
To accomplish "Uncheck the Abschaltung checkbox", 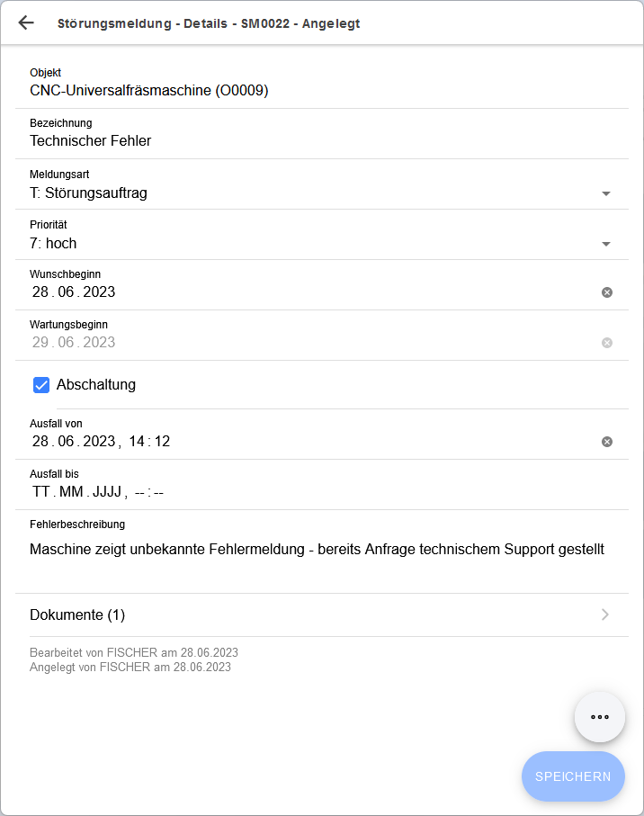I will (40, 385).
